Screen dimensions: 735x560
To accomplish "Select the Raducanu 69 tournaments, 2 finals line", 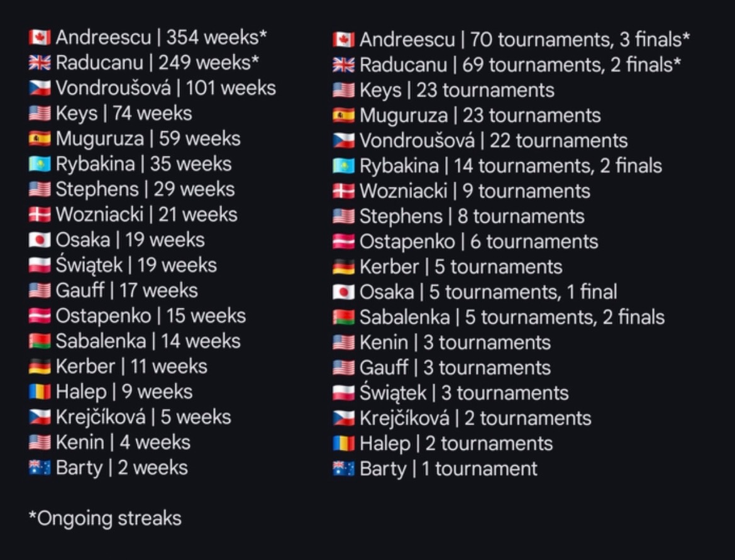I will tap(521, 65).
